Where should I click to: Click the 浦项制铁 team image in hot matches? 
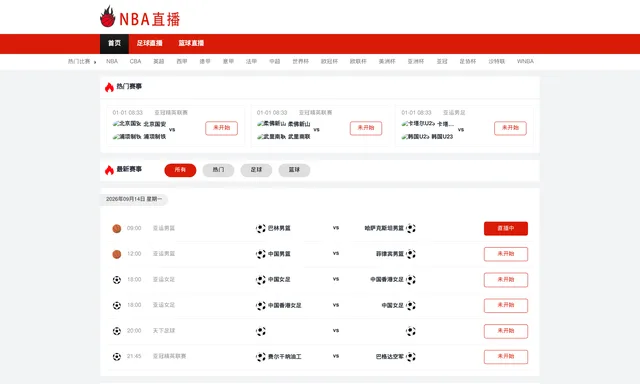coord(127,137)
